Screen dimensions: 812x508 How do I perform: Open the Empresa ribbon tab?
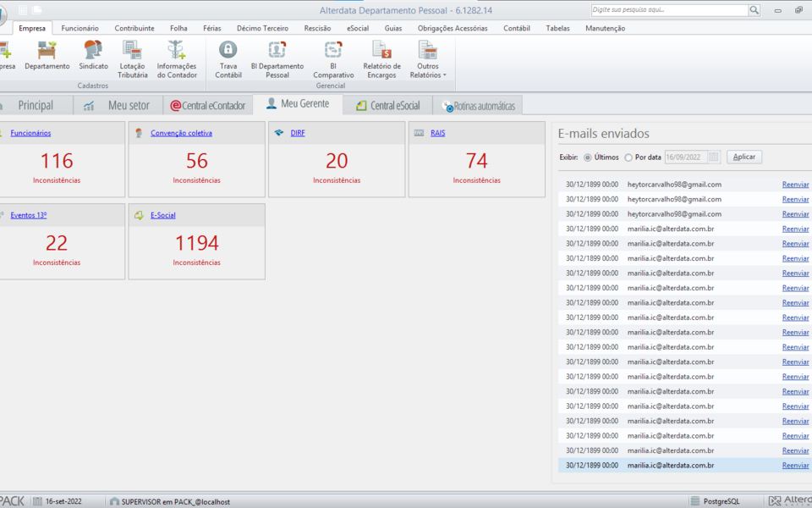[32, 29]
